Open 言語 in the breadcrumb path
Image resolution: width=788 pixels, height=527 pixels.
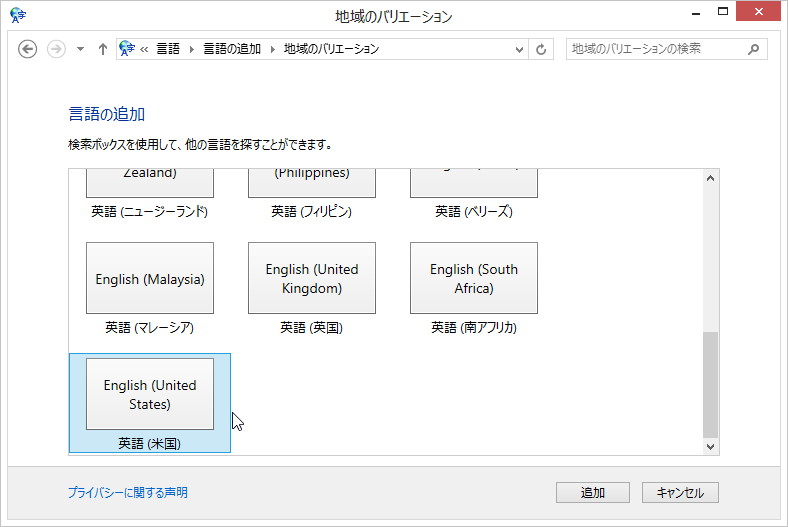point(168,49)
